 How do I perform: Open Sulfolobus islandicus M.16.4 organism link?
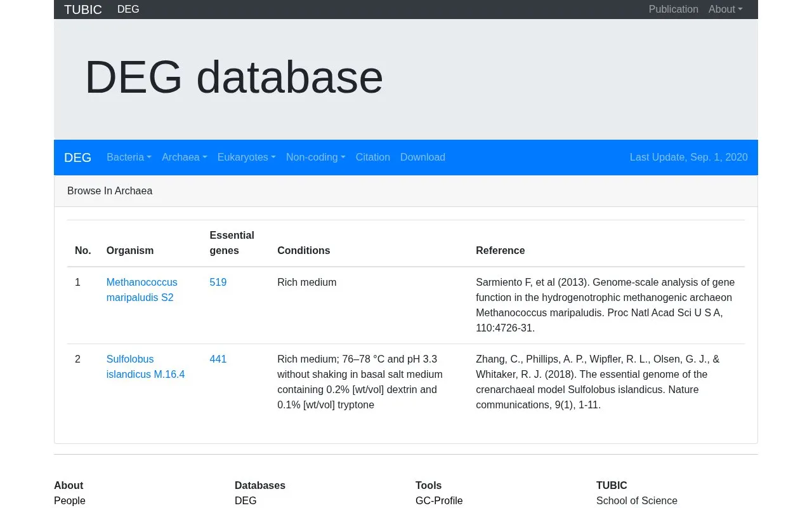145,366
